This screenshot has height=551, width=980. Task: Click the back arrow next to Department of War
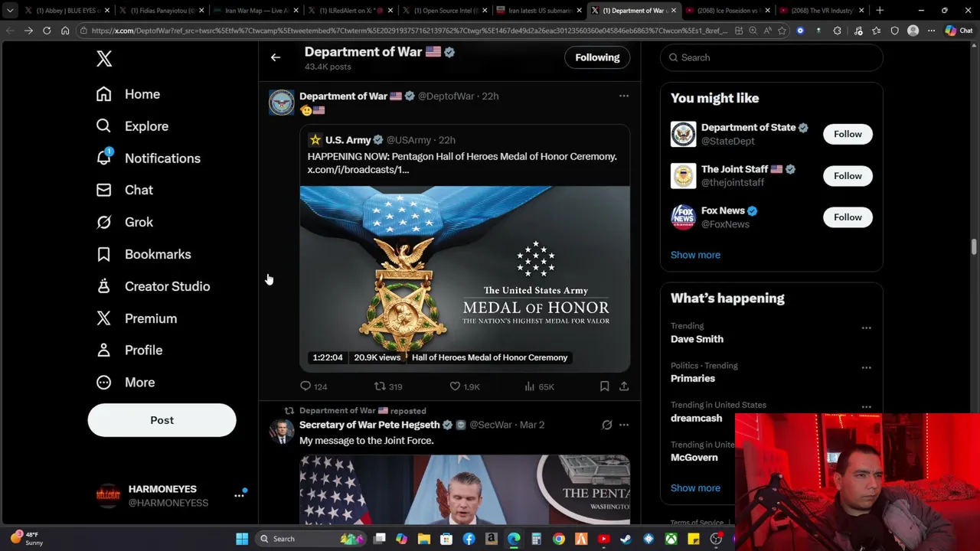tap(276, 57)
